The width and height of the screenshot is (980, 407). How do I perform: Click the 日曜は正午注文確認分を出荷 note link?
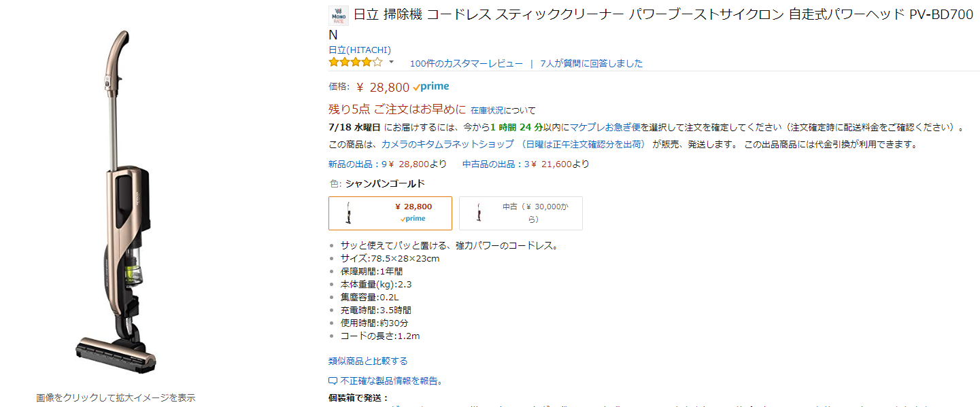click(x=583, y=144)
